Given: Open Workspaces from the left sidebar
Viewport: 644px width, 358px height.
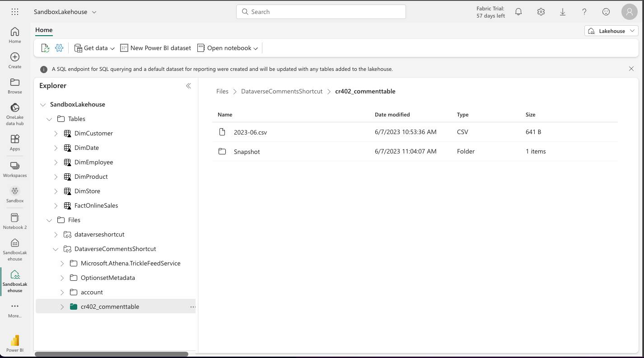Looking at the screenshot, I should click(x=15, y=169).
